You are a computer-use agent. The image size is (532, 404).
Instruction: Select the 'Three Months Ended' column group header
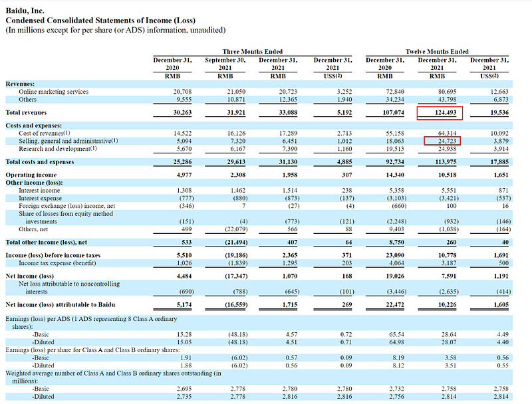[x=253, y=52]
